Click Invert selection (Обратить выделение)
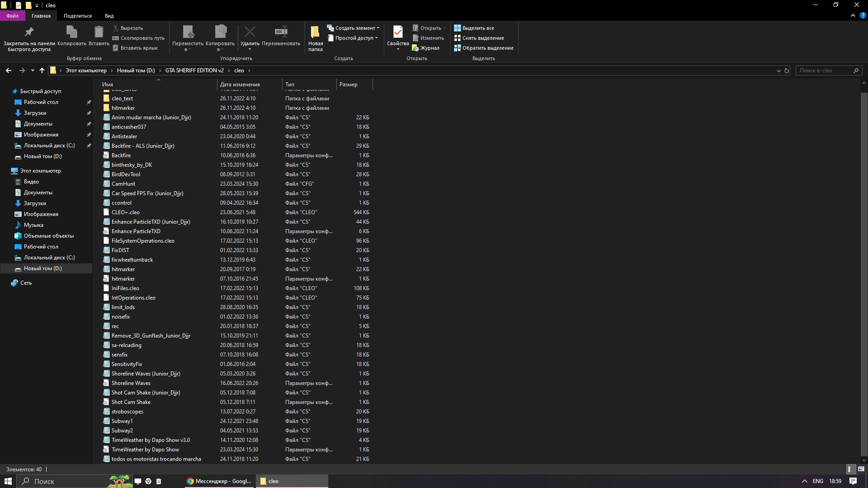The height and width of the screenshot is (488, 868). coord(484,48)
